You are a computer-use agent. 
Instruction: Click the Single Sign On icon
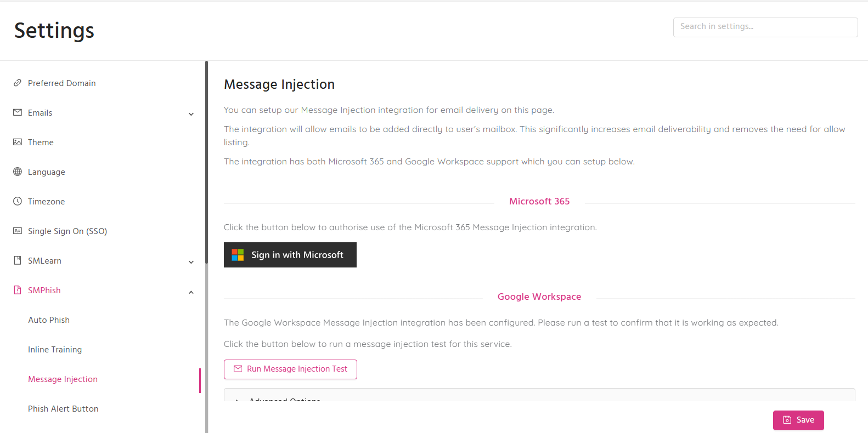point(18,231)
